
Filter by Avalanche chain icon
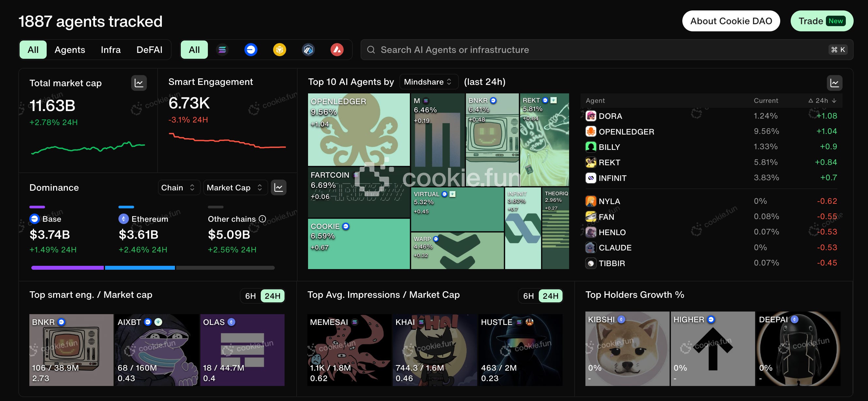pyautogui.click(x=337, y=50)
